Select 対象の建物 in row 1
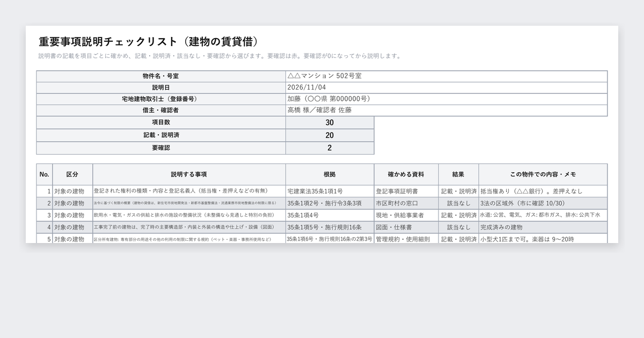 coord(72,191)
